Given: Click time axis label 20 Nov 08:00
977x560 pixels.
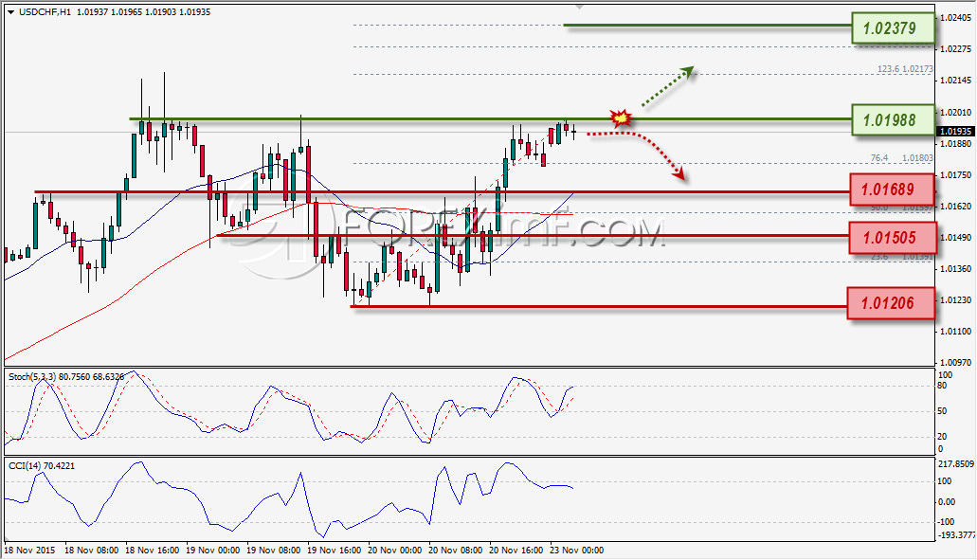Looking at the screenshot, I should tap(455, 551).
